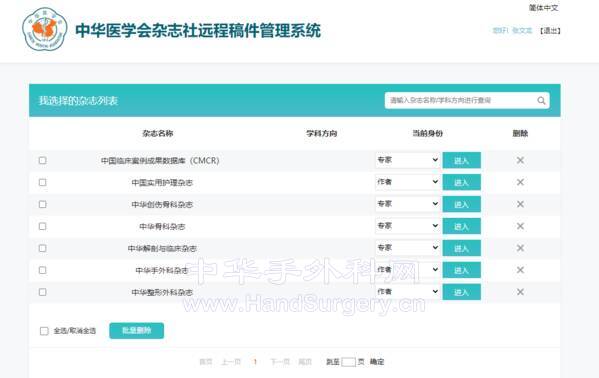Click 进入 button for 中华骨科杂志
Image resolution: width=599 pixels, height=378 pixels.
[x=461, y=226]
